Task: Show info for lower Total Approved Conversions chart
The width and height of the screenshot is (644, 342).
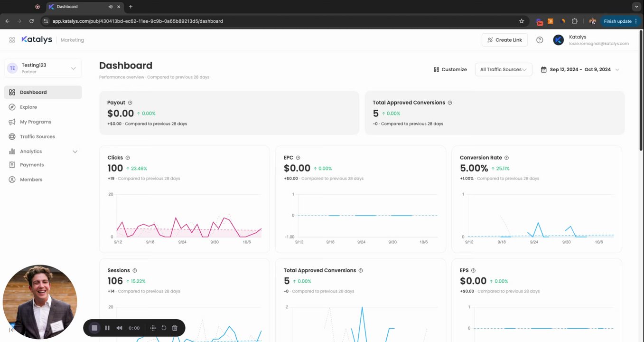Action: pos(361,270)
